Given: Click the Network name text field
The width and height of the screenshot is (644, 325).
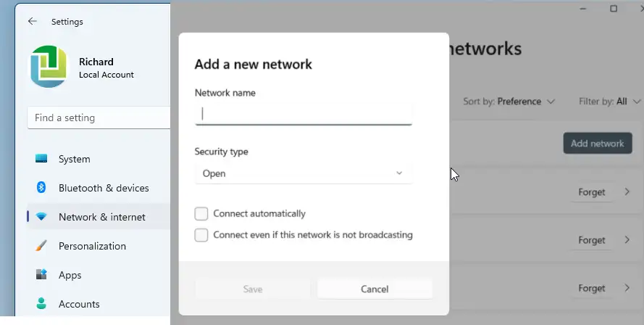Looking at the screenshot, I should (304, 114).
